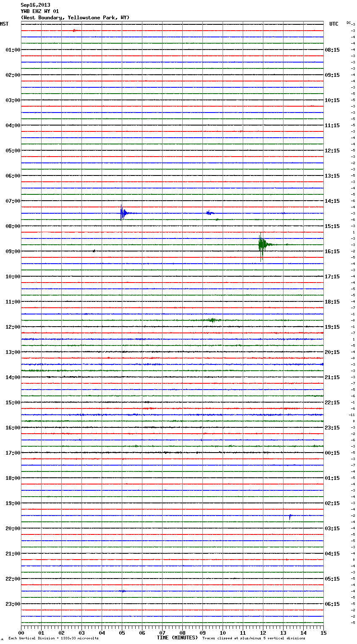Select the small blue wiggle on the 22:30 trace
Image resolution: width=357 pixels, height=644 pixels.
point(122,591)
